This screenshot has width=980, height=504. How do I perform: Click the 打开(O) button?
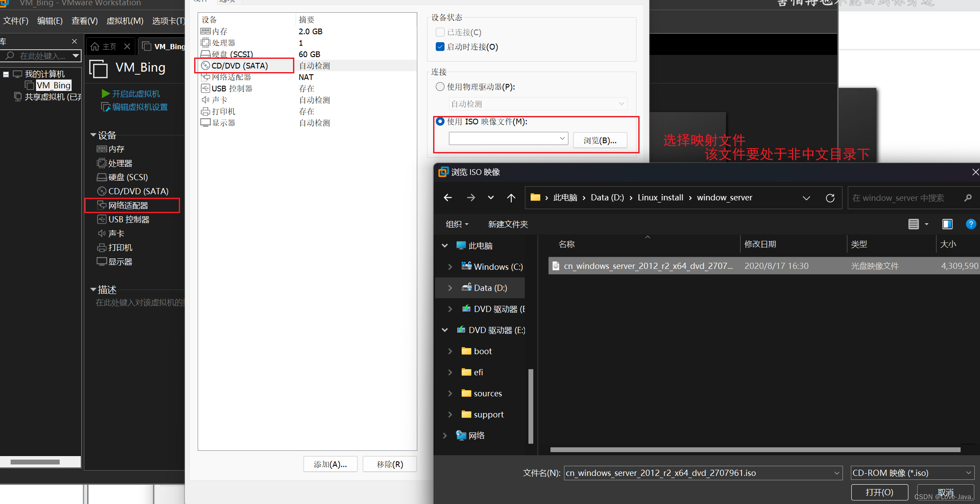click(x=879, y=492)
